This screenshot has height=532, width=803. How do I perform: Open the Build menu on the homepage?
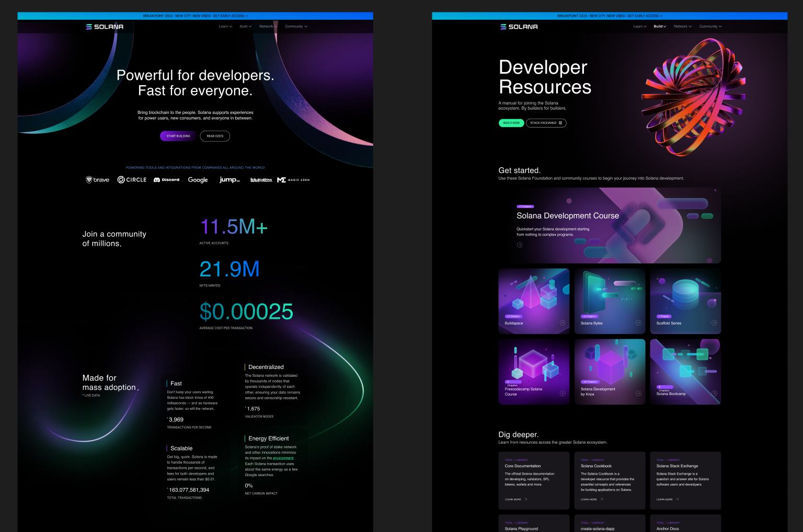(246, 27)
